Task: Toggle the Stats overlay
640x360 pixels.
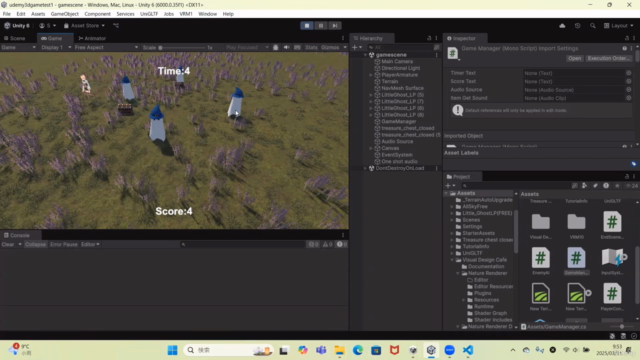Action: click(311, 47)
